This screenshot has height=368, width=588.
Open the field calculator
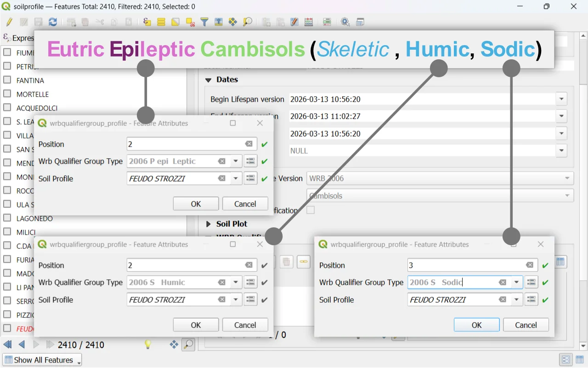point(309,22)
